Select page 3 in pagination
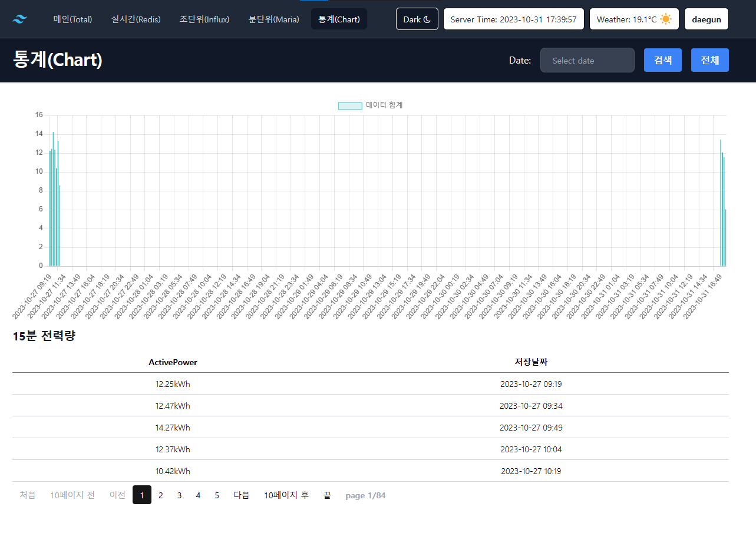This screenshot has height=533, width=756. [x=179, y=495]
